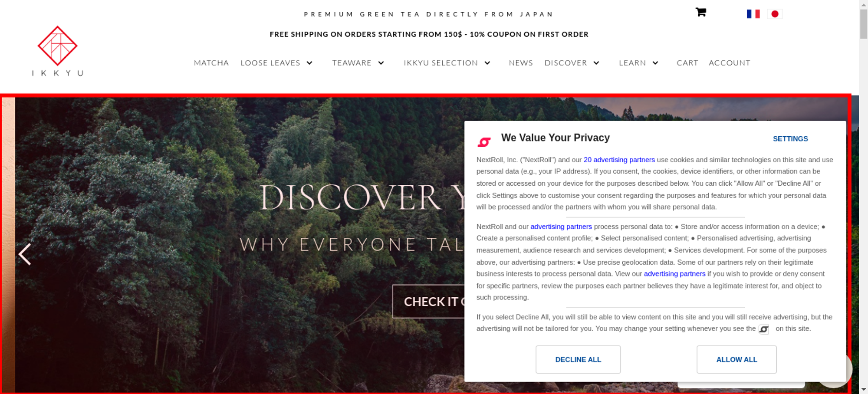Click the page vertical scrollbar thumb

click(863, 24)
